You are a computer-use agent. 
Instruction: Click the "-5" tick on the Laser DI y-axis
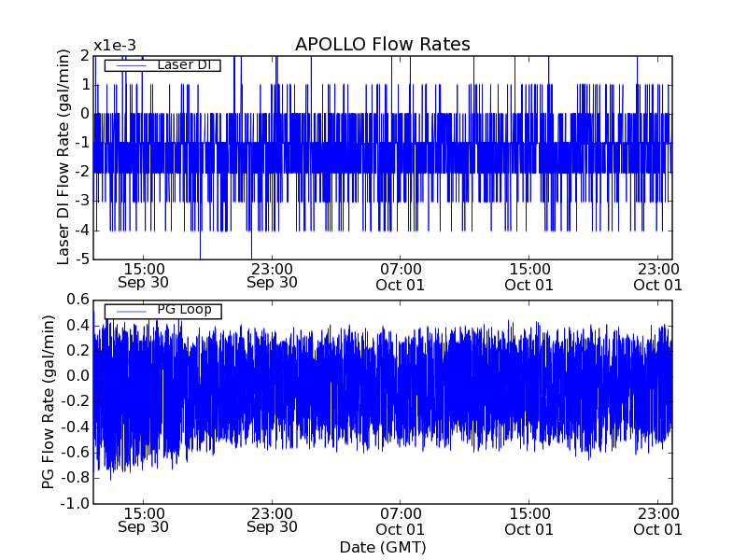tap(82, 259)
